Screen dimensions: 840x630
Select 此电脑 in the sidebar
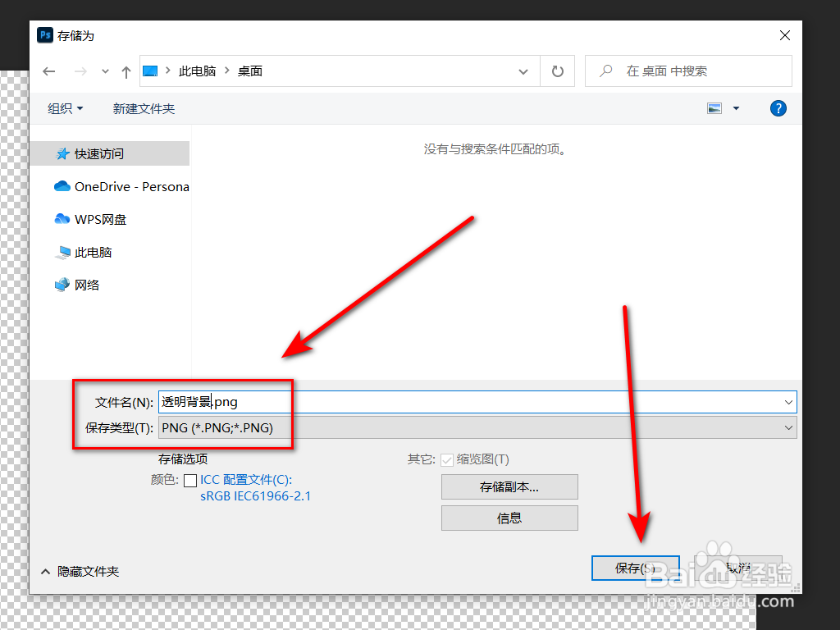point(83,253)
